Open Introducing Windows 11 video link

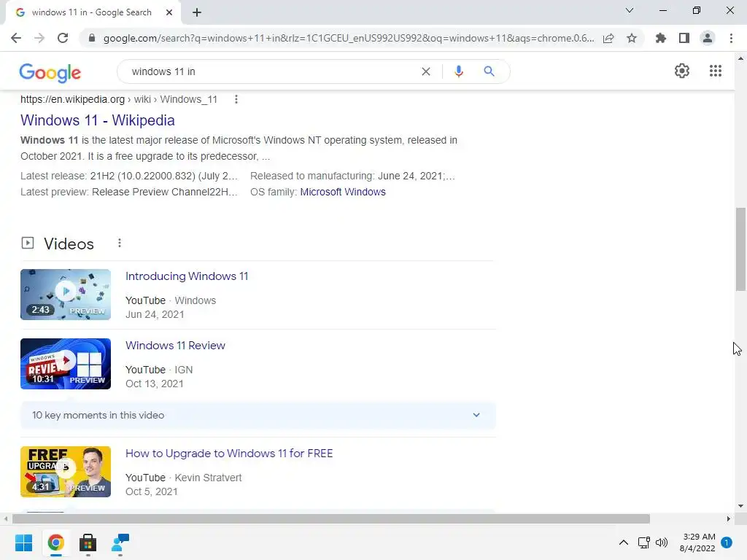click(187, 276)
